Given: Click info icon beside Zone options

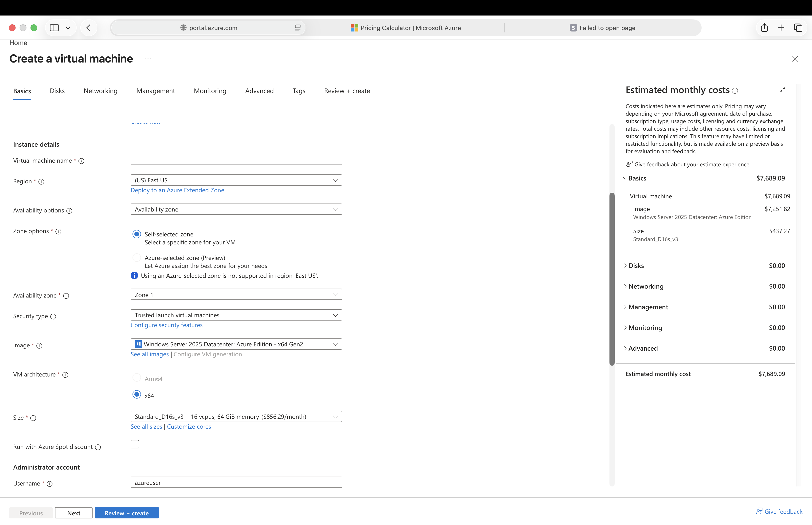Looking at the screenshot, I should tap(58, 231).
